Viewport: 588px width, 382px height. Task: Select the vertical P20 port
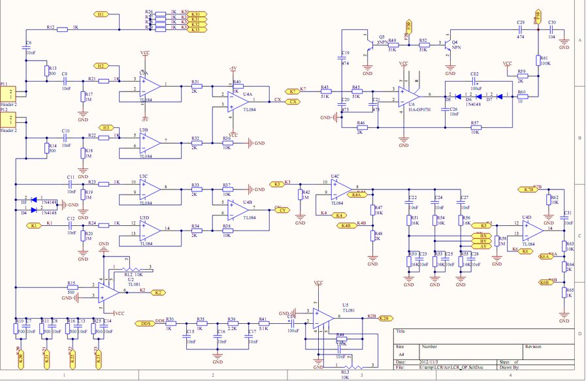[x=410, y=25]
